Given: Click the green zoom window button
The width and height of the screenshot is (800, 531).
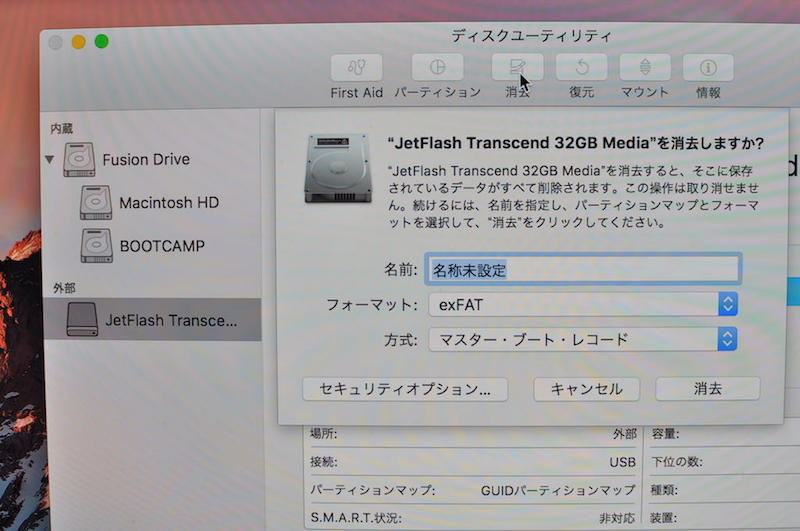Looking at the screenshot, I should click(x=102, y=41).
